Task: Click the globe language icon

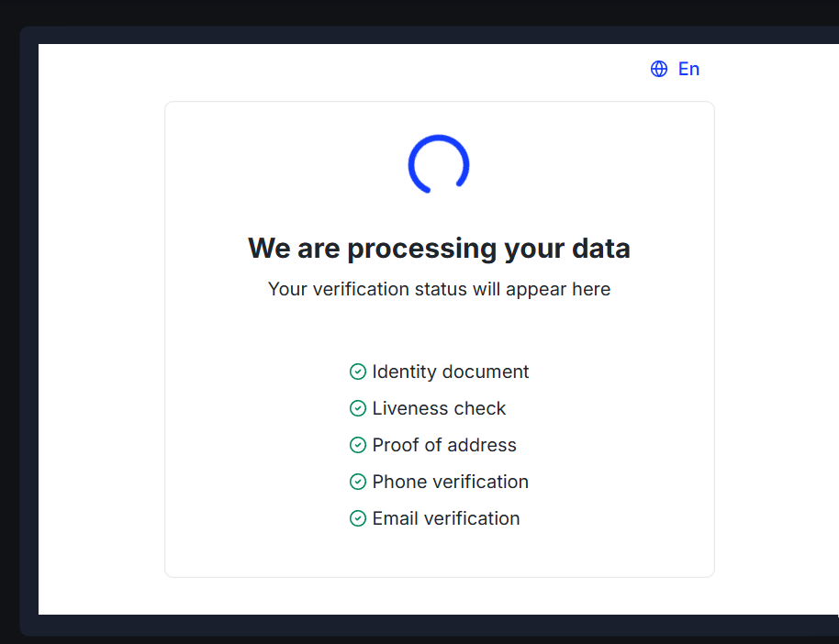Action: point(659,69)
